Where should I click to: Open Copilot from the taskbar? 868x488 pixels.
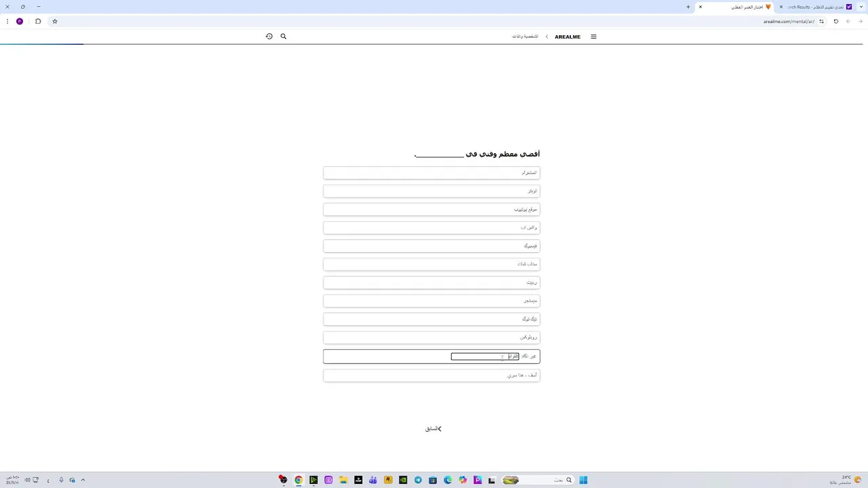click(x=462, y=480)
